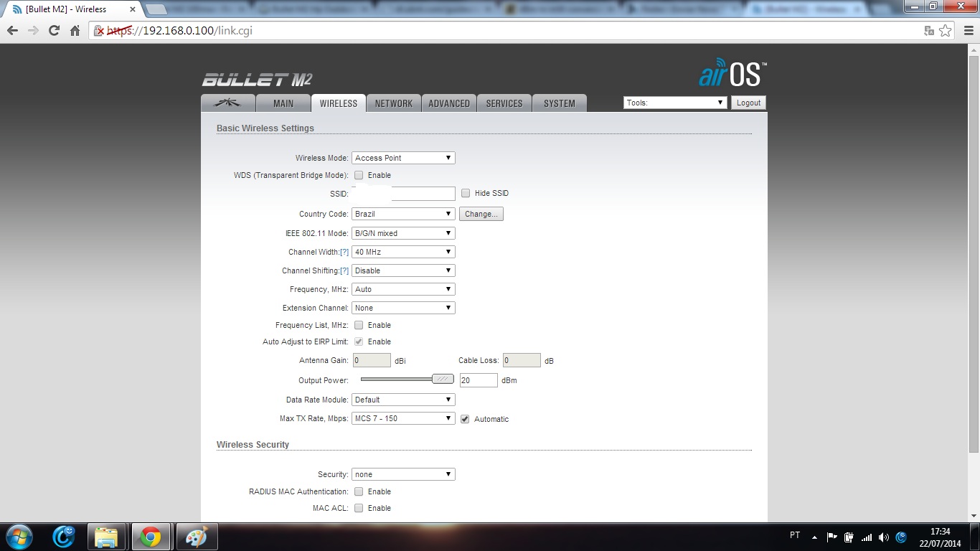Image resolution: width=980 pixels, height=551 pixels.
Task: Open Windows Explorer from the taskbar
Action: 106,537
